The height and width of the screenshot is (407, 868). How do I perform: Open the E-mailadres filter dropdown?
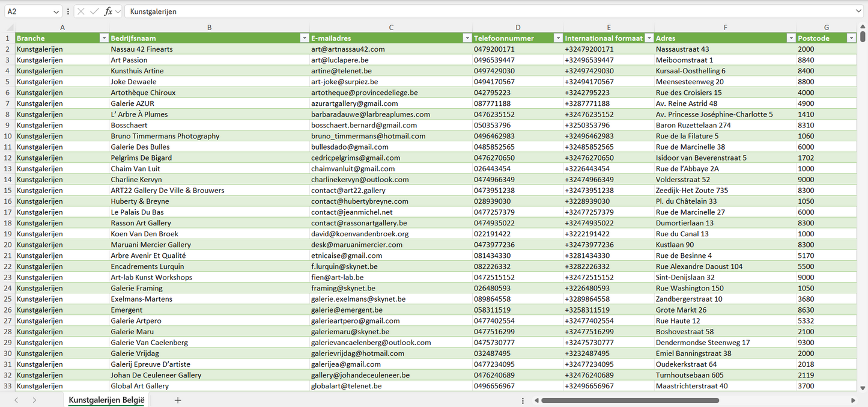tap(467, 38)
